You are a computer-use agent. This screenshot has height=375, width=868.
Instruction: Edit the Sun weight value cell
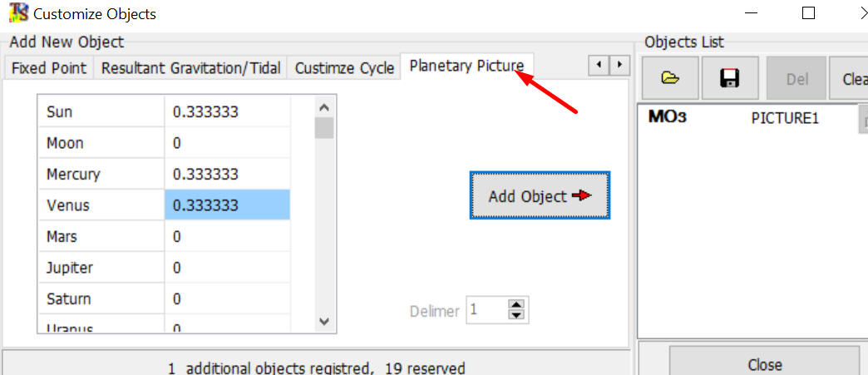tap(227, 111)
